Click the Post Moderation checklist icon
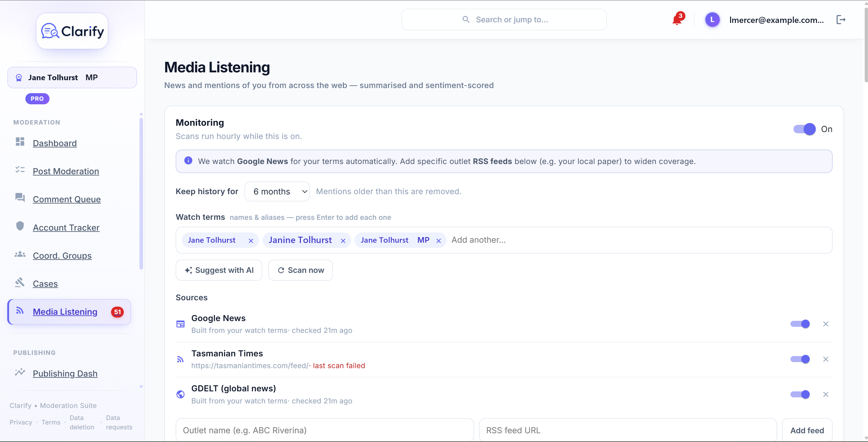 [x=20, y=170]
